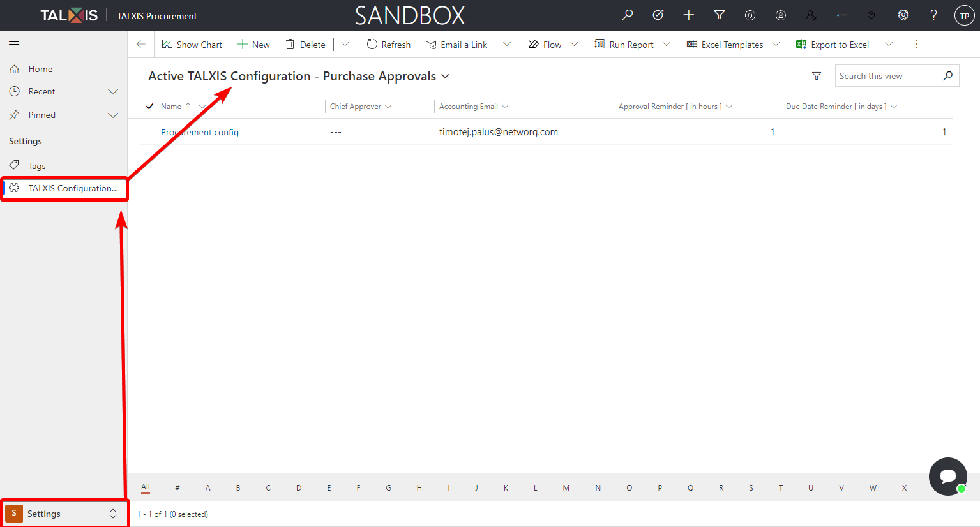This screenshot has width=980, height=527.
Task: Refresh the view
Action: 389,44
